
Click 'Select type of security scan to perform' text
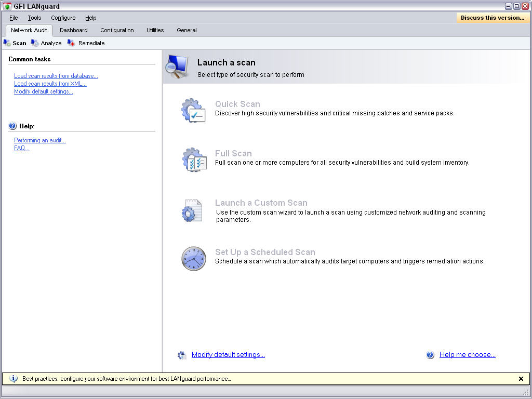(x=251, y=75)
